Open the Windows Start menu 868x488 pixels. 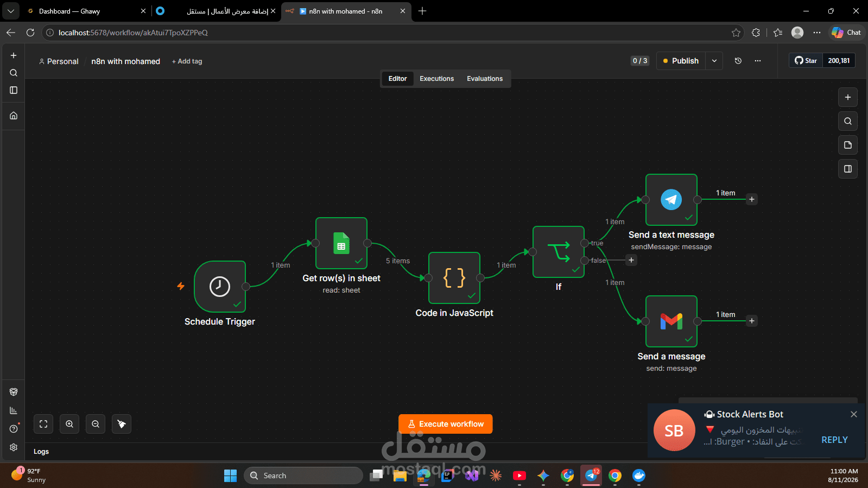230,476
